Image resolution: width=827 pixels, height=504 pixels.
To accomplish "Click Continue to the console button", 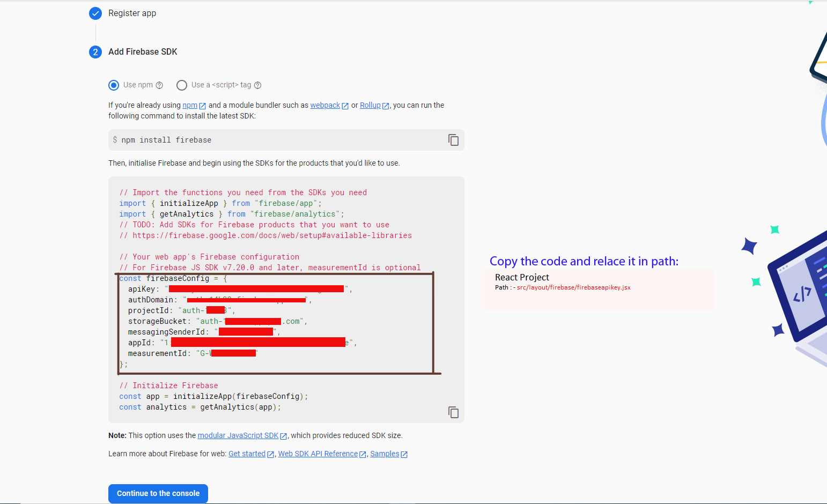I will pyautogui.click(x=158, y=494).
